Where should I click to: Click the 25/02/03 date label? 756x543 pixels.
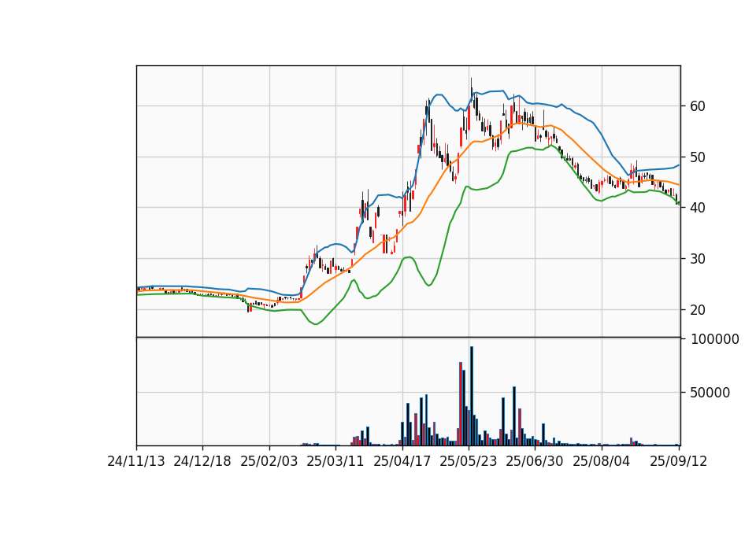click(269, 461)
